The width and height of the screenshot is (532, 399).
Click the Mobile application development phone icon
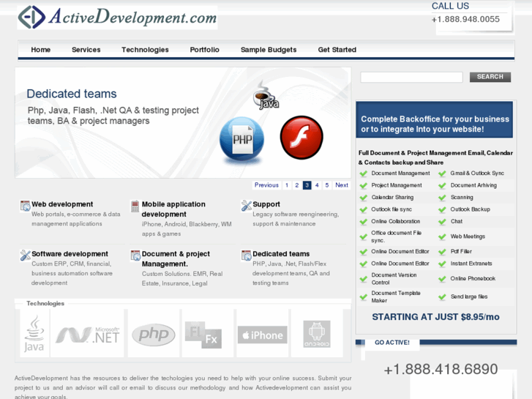[x=135, y=206]
